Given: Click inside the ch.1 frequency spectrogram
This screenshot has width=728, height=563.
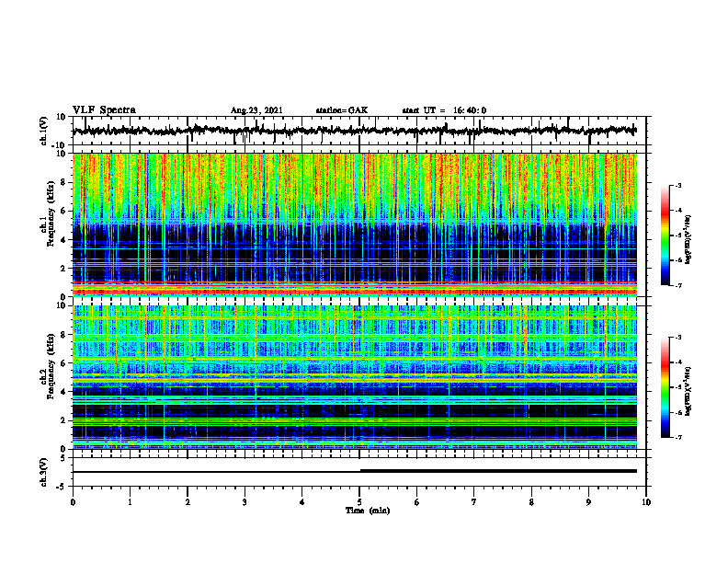Looking at the screenshot, I should (355, 224).
